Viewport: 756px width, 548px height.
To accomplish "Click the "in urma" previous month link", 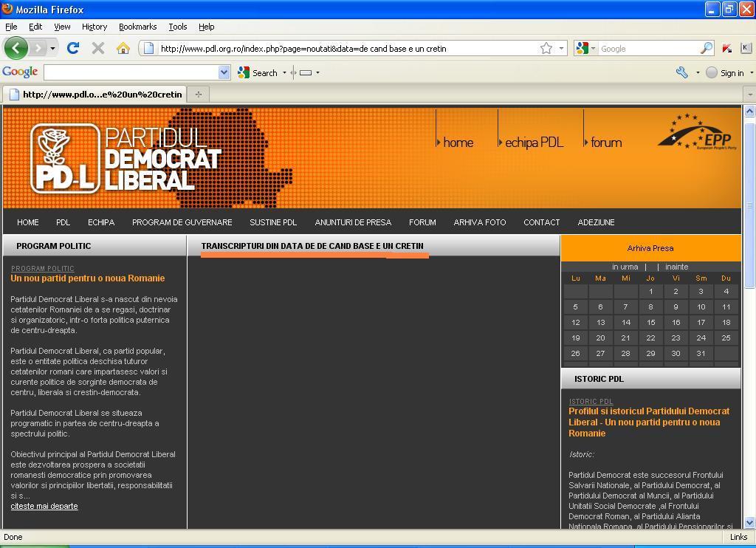I will point(625,267).
